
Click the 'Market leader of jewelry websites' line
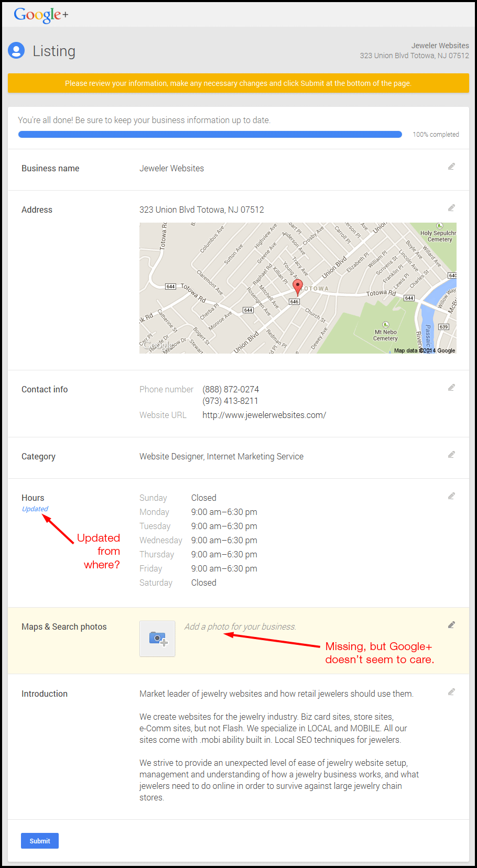click(x=276, y=694)
